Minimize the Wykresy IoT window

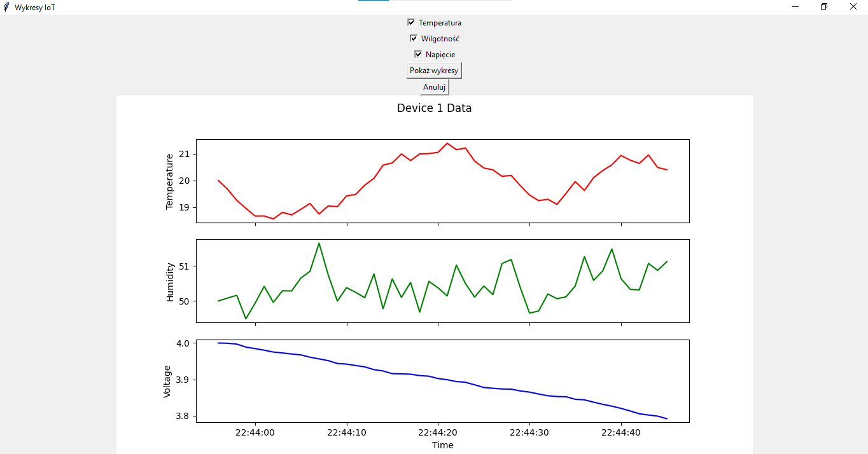tap(795, 7)
